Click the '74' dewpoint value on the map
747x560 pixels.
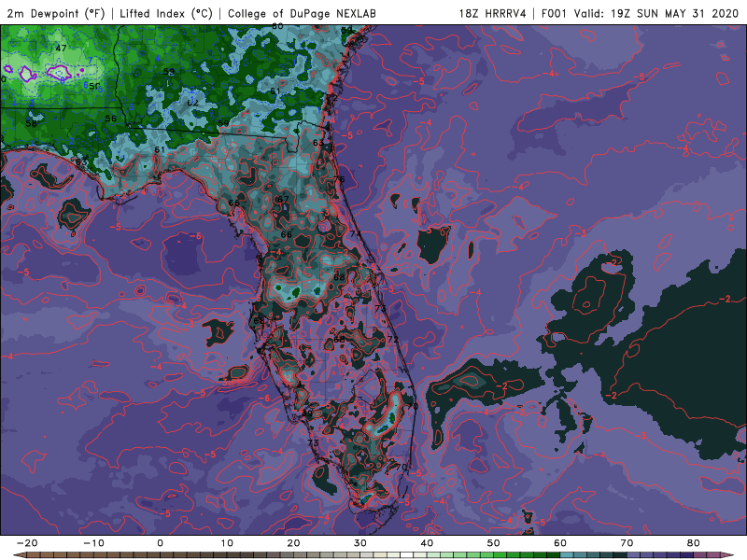[356, 234]
